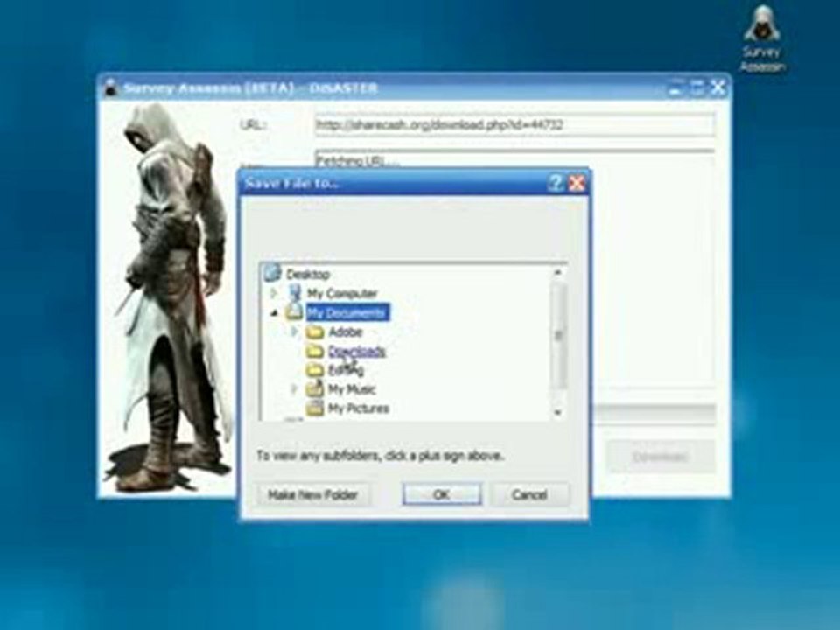This screenshot has width=840, height=630.
Task: Click the Cancel button
Action: click(530, 494)
